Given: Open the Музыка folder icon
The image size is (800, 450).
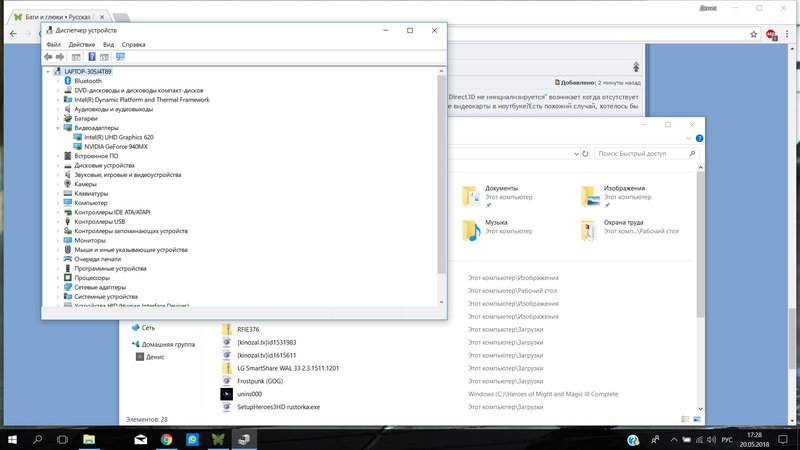Looking at the screenshot, I should 471,231.
